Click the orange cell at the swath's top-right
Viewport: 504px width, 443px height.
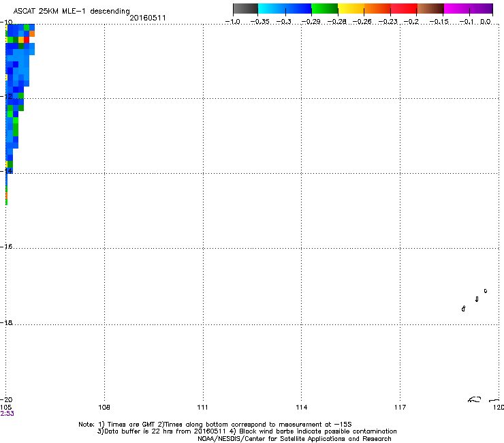click(32, 34)
